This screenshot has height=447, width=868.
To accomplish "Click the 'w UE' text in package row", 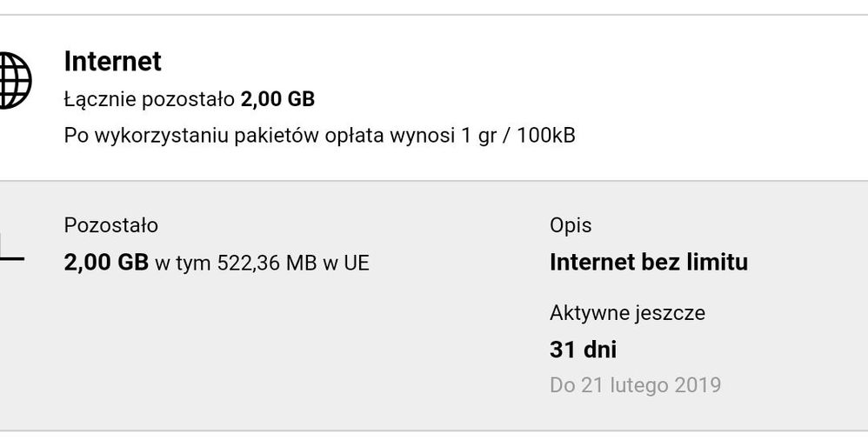I will 346,263.
